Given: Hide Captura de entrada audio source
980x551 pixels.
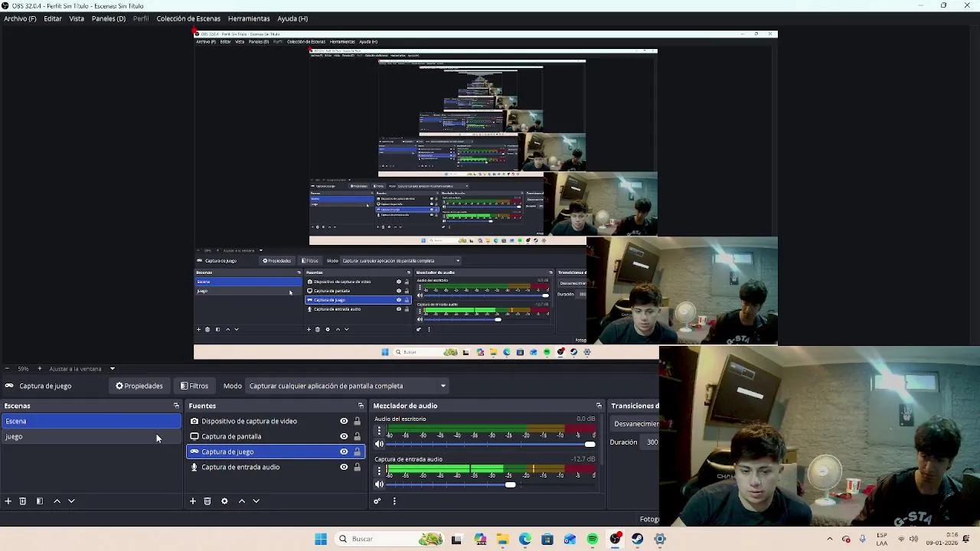Looking at the screenshot, I should 344,467.
